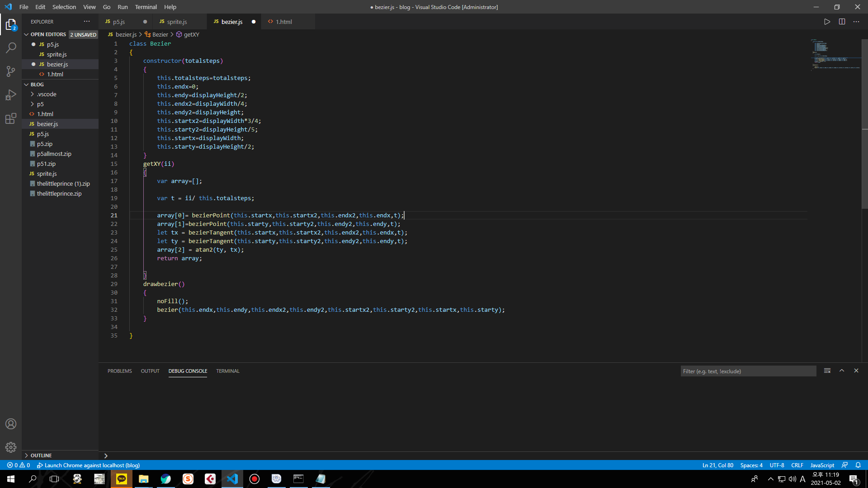Split the editor to the right

click(x=842, y=22)
